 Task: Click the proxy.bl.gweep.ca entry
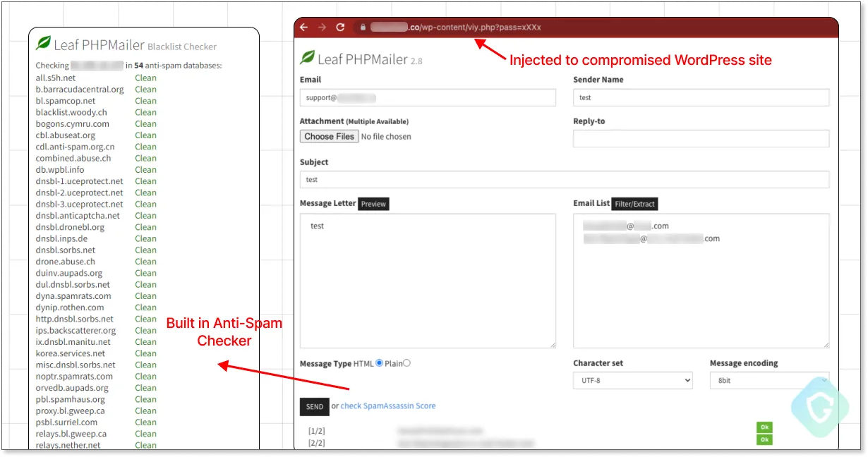[71, 411]
